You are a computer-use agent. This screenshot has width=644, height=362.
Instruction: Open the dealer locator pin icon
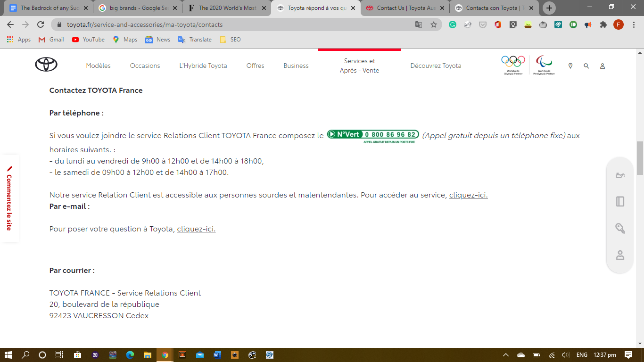coord(570,66)
